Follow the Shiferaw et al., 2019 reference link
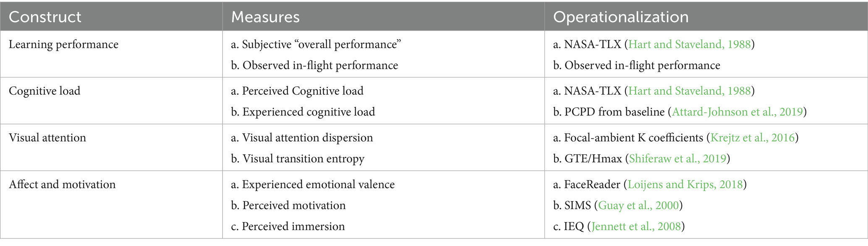868x246 pixels. (678, 158)
